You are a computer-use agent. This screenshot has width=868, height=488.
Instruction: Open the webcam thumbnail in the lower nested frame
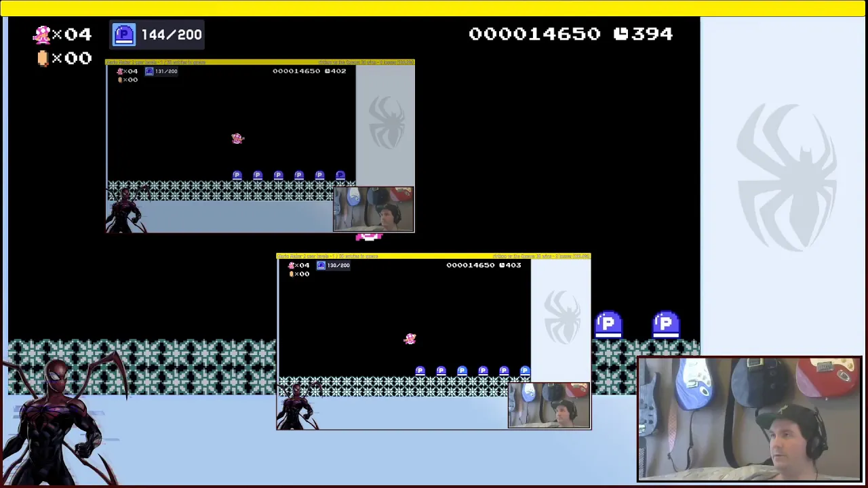[549, 405]
